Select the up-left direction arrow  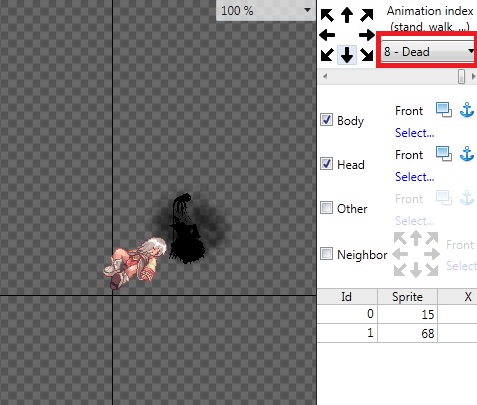click(327, 15)
